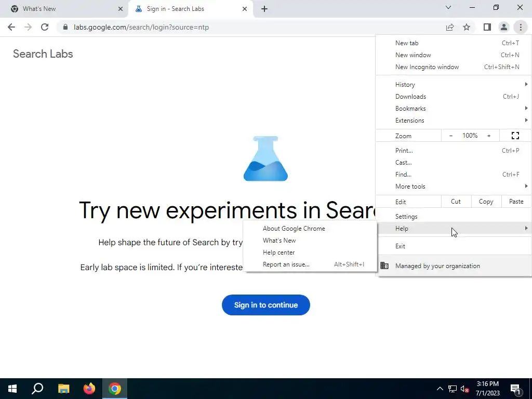Show hidden system tray icons

(x=440, y=389)
